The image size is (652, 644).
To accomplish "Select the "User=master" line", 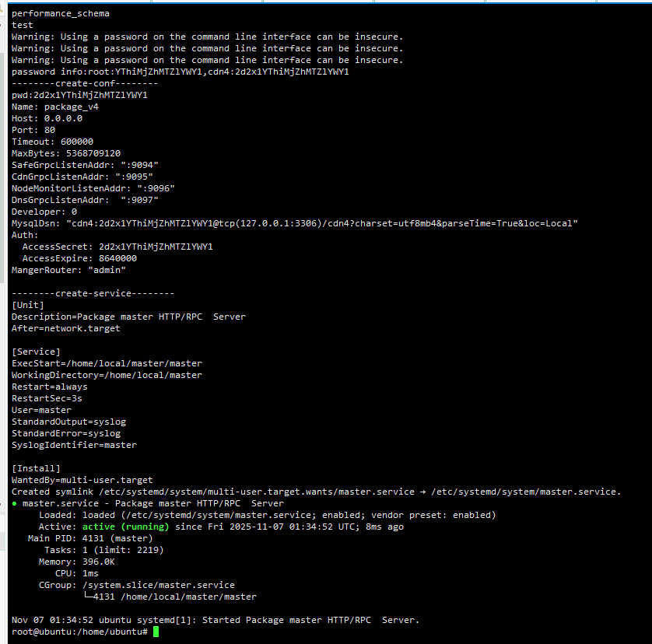I will click(x=41, y=410).
